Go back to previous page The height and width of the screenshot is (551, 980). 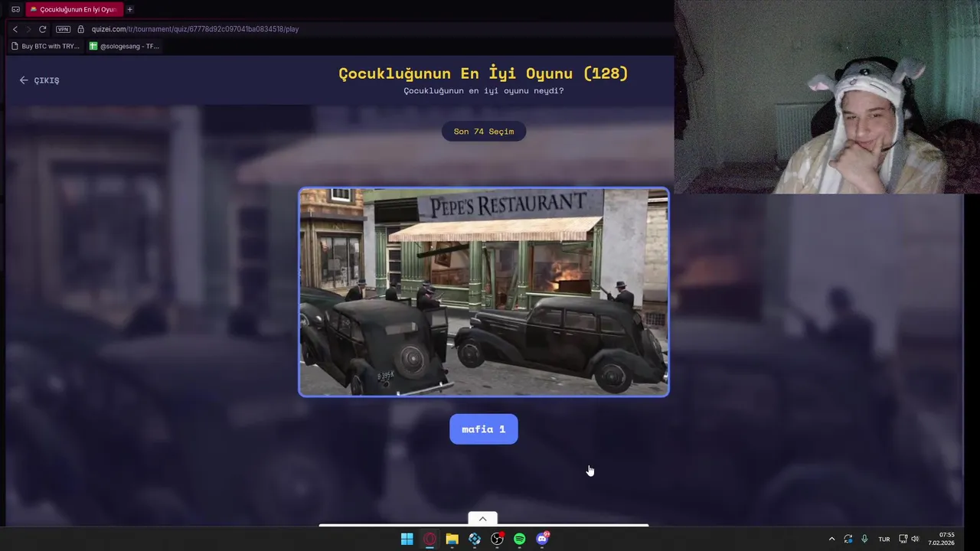coord(15,29)
